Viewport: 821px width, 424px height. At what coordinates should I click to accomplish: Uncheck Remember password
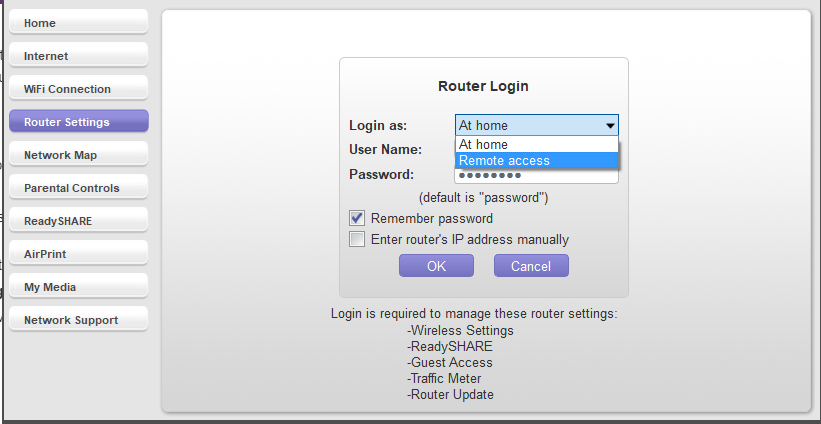pos(357,218)
